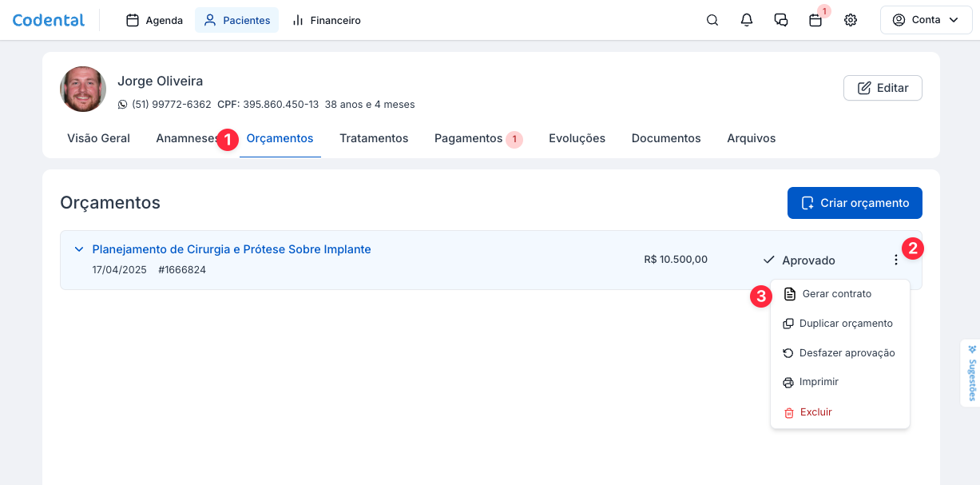Open the calendar icon with badge
The width and height of the screenshot is (980, 485).
point(815,21)
